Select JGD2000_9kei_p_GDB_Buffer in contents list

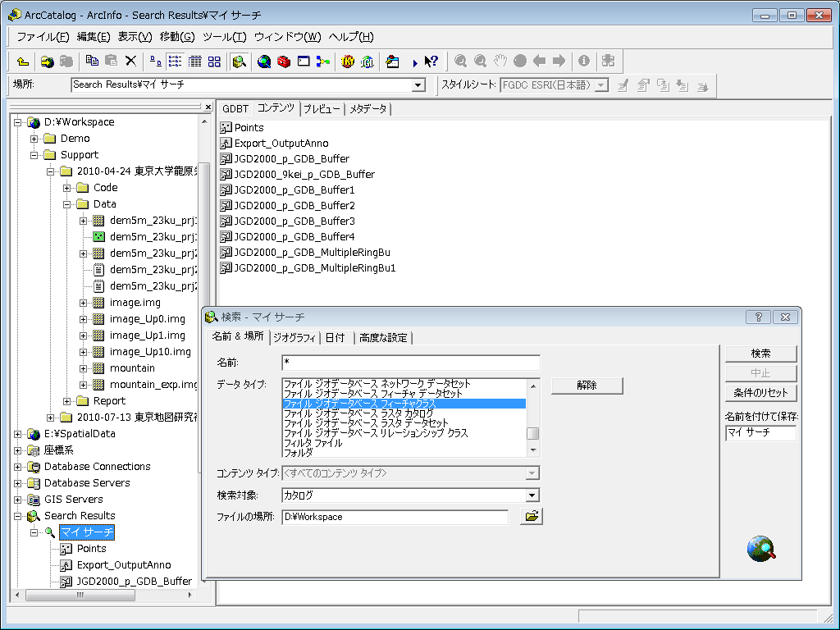[x=304, y=174]
